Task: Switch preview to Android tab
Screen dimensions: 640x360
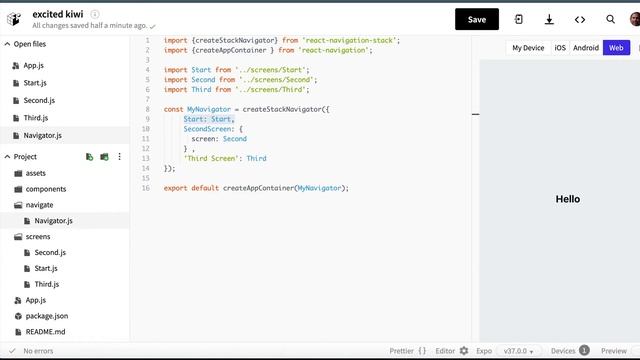Action: coord(586,48)
